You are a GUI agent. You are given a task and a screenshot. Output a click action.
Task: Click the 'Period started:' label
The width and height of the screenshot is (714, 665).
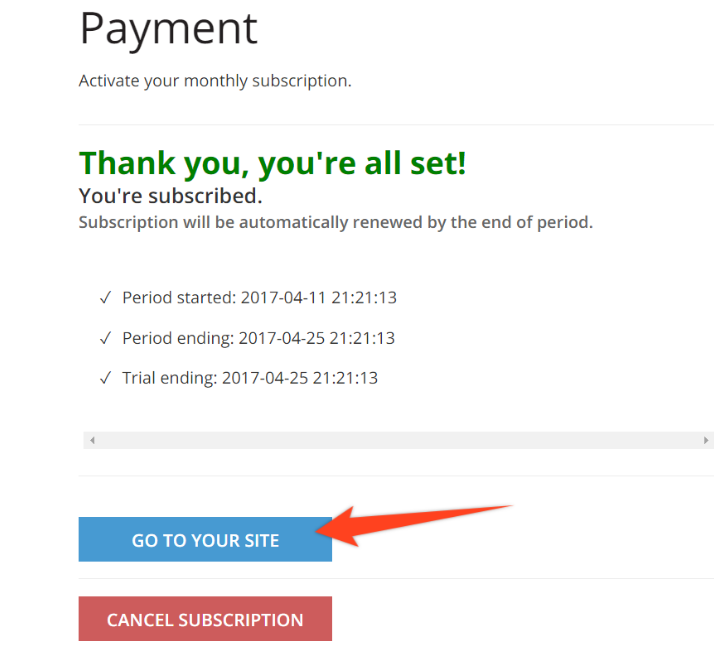point(178,298)
